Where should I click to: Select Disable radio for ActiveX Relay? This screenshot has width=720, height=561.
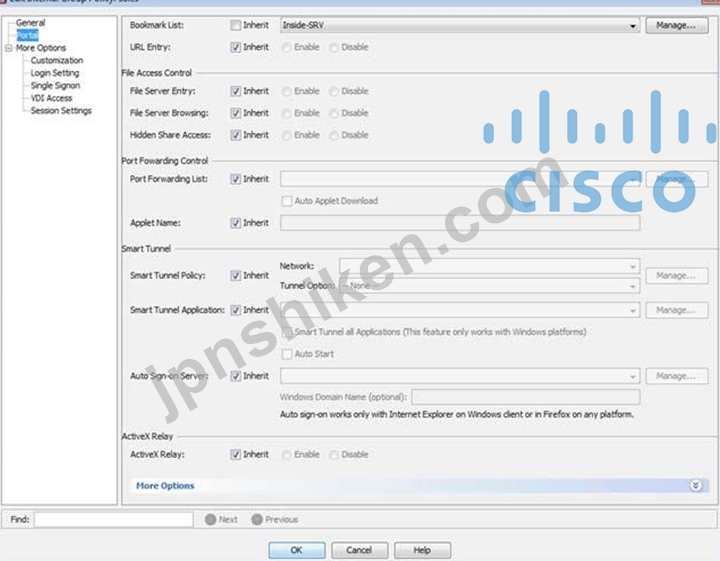(334, 455)
